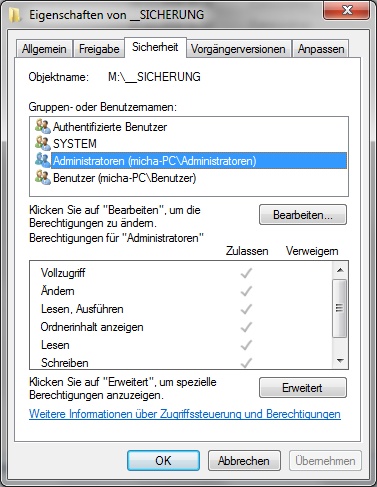Click the permissions list scroll-up arrow
Viewport: 377px width, 487px height.
click(x=340, y=270)
